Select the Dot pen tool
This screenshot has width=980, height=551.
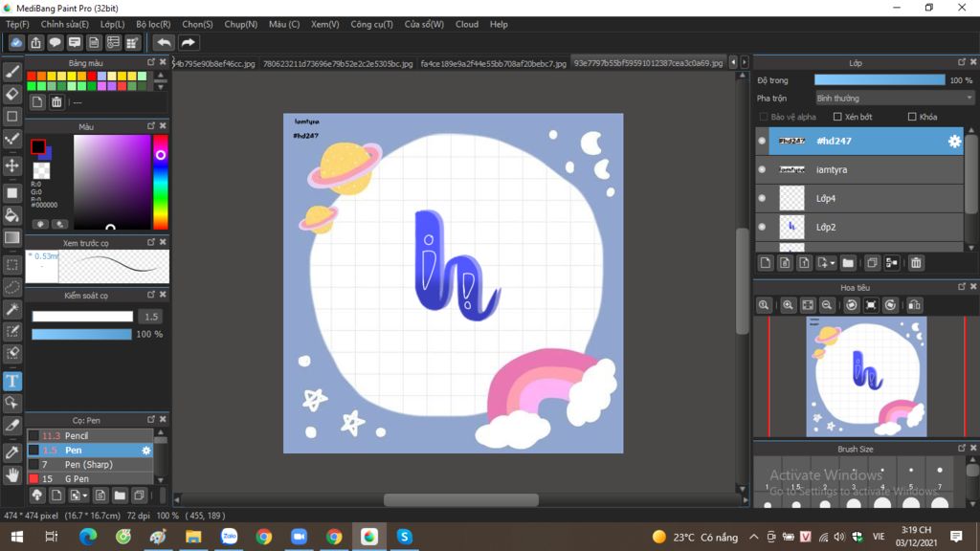coord(11,139)
